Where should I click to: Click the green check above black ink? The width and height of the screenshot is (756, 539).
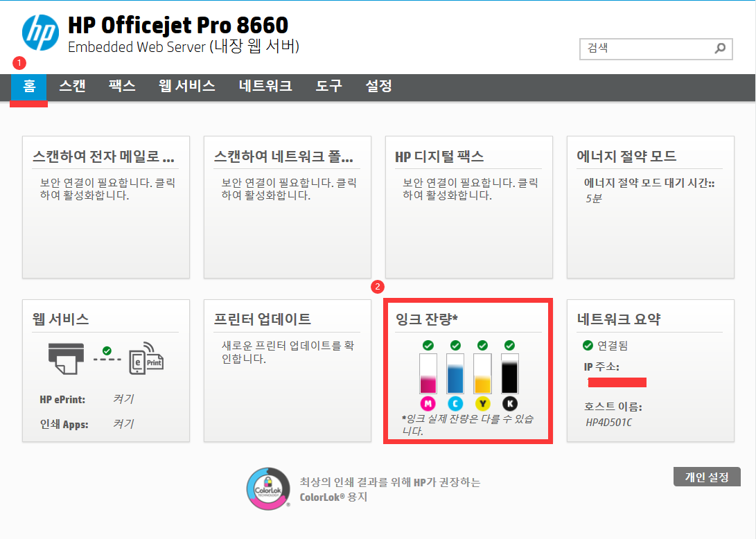[509, 345]
